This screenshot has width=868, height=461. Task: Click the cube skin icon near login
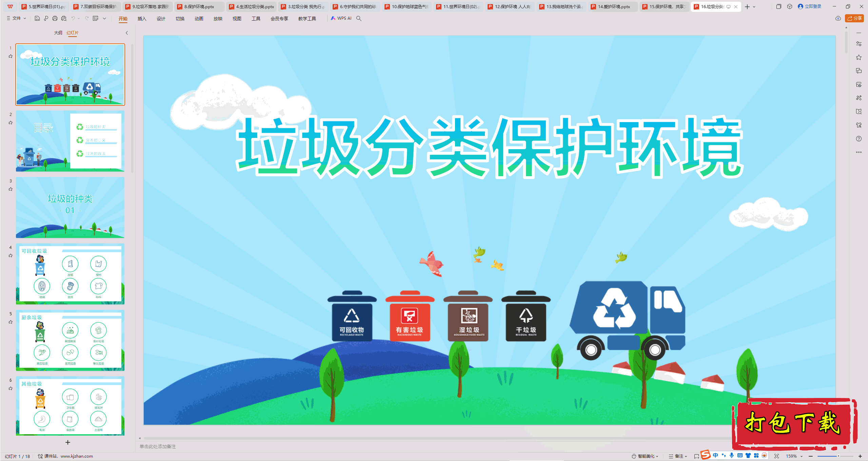(x=790, y=6)
